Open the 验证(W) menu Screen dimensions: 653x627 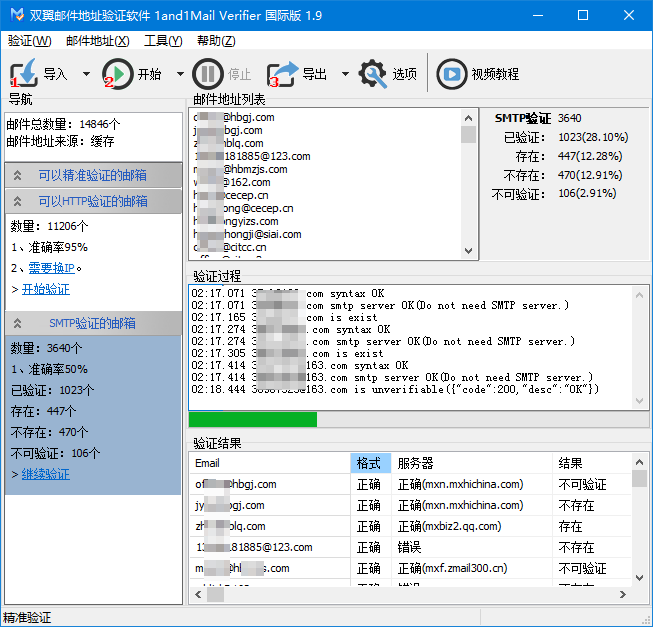tap(29, 41)
